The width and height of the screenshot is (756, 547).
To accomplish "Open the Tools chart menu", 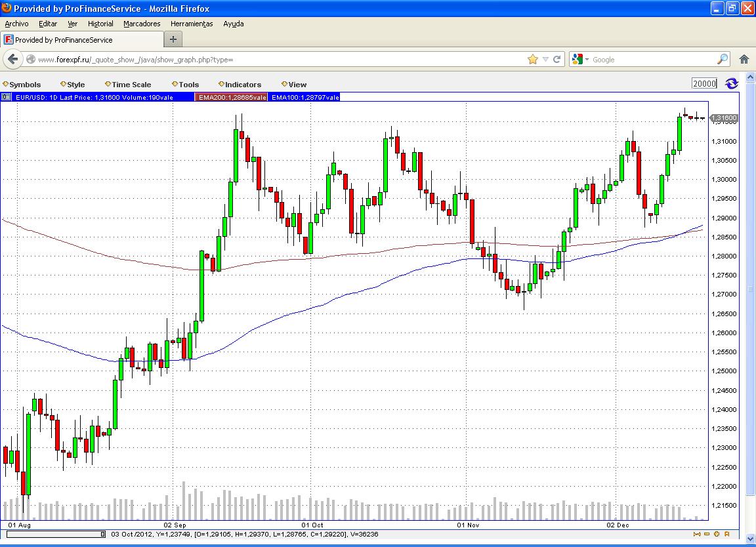I will tap(185, 85).
